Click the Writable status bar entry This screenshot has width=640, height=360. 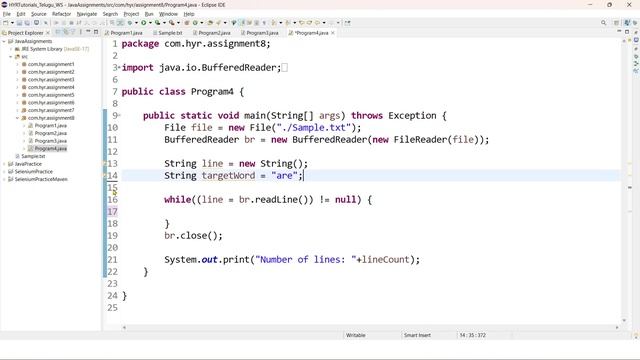356,335
